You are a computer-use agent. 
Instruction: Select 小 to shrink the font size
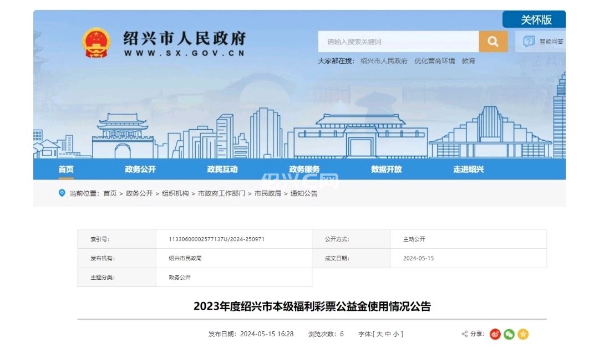(398, 334)
